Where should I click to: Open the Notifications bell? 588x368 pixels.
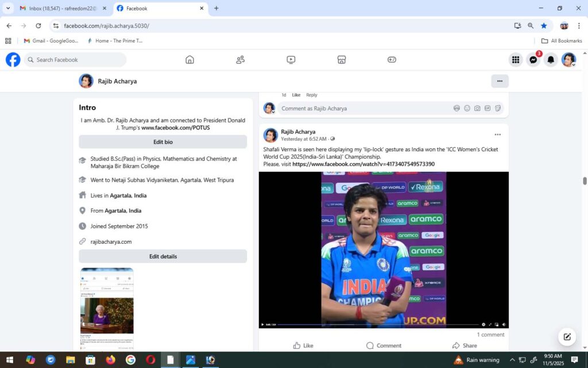pyautogui.click(x=551, y=60)
